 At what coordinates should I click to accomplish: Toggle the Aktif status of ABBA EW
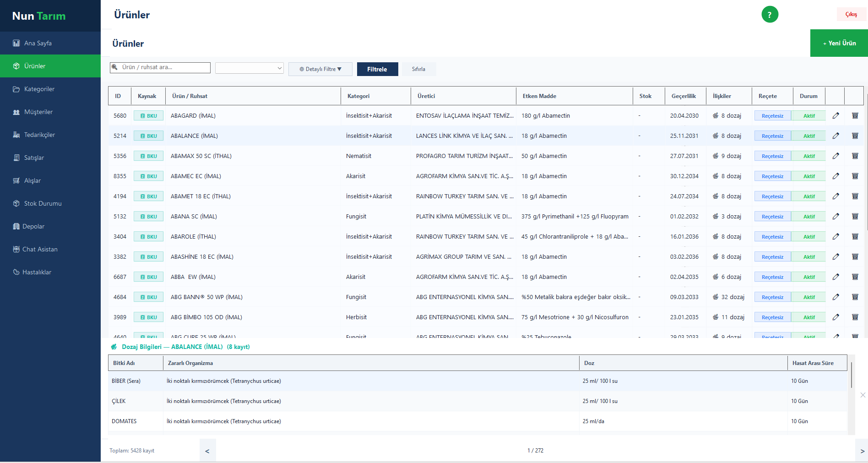(x=808, y=277)
